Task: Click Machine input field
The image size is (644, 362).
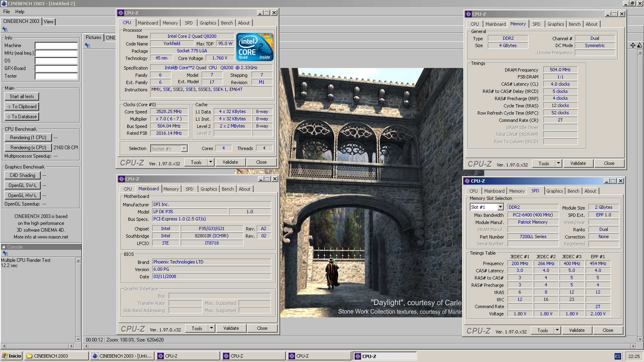Action: pyautogui.click(x=56, y=45)
